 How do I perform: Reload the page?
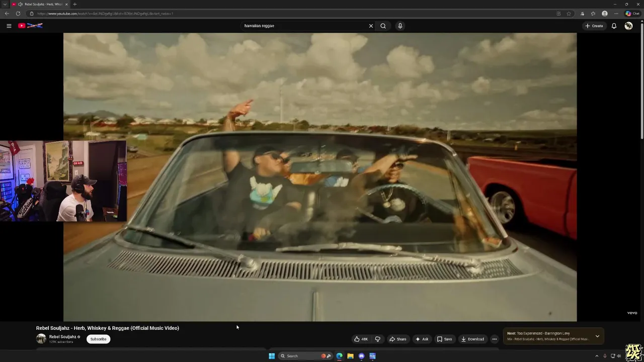(x=18, y=14)
